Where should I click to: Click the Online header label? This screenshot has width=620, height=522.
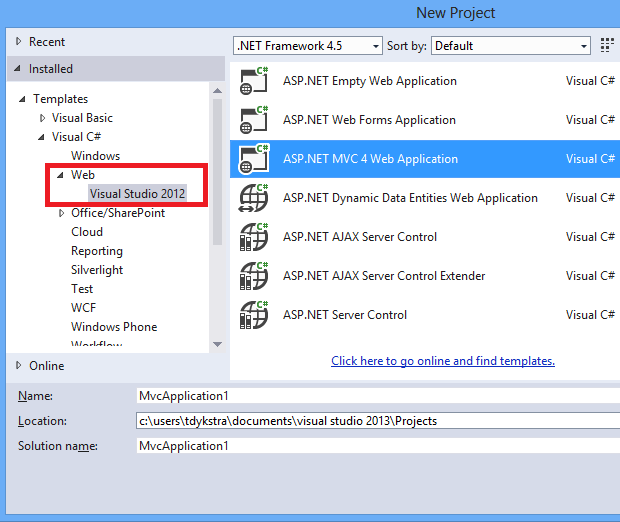point(47,366)
